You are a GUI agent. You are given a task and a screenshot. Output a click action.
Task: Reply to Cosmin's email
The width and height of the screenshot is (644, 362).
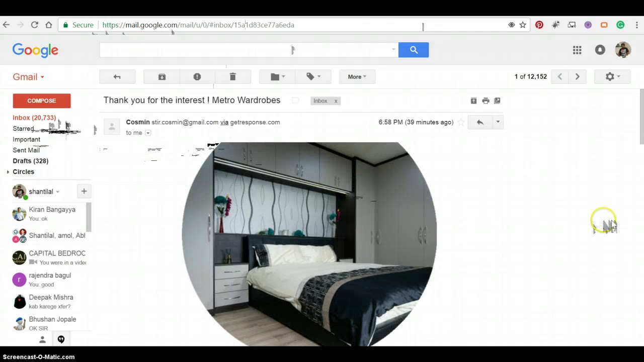pyautogui.click(x=480, y=122)
